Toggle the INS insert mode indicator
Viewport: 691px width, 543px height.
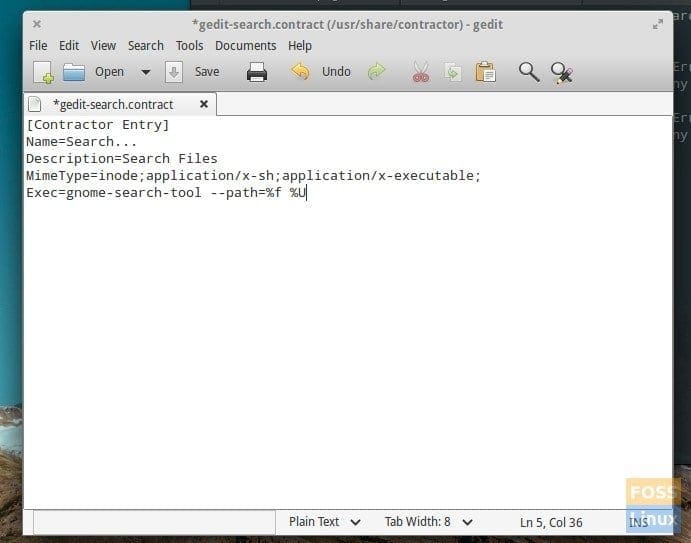tap(638, 522)
